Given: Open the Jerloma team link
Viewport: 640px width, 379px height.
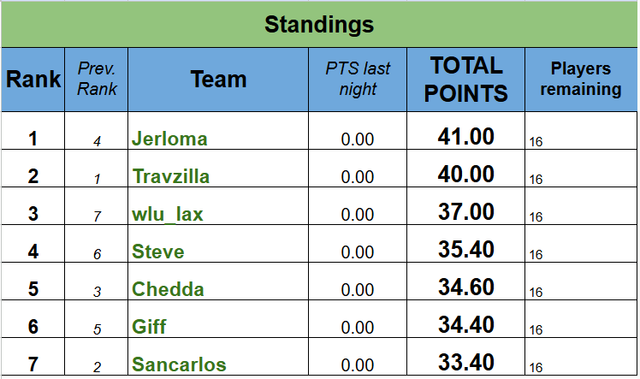Looking at the screenshot, I should [x=169, y=139].
